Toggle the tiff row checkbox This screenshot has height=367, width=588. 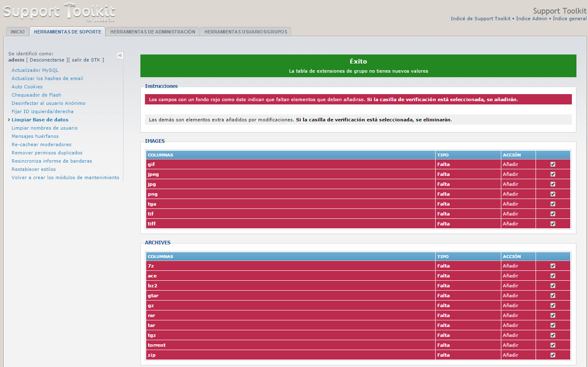[x=553, y=224]
